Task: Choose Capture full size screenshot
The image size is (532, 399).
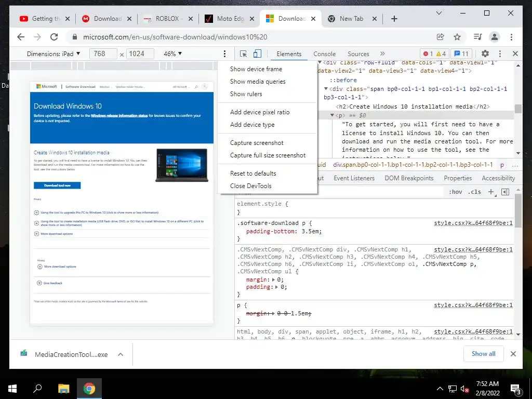Action: coord(268,155)
